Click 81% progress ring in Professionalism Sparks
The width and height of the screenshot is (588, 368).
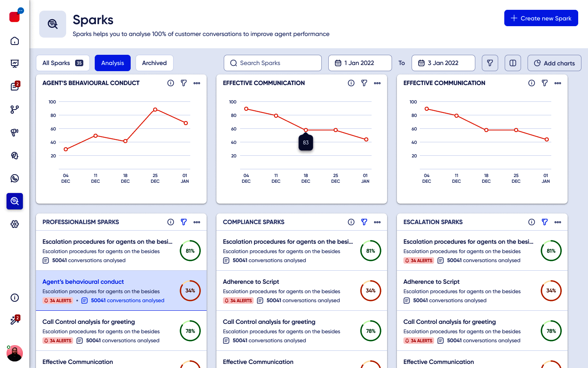[x=190, y=251]
